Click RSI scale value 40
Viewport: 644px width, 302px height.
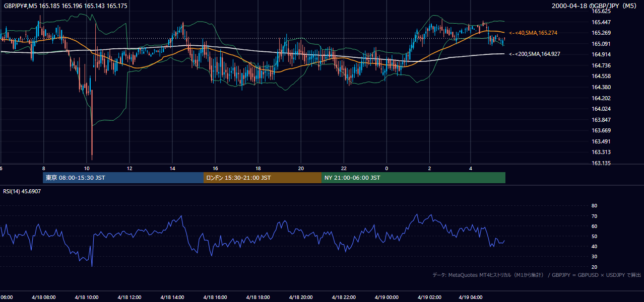pyautogui.click(x=594, y=246)
